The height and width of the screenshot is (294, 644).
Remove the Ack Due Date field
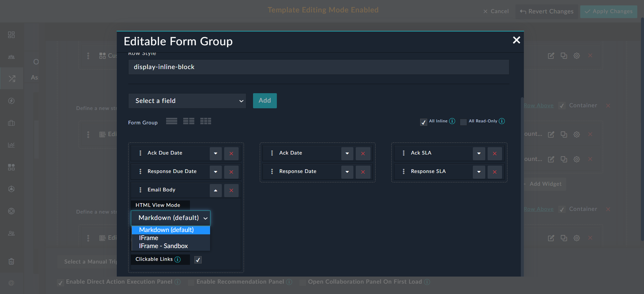231,154
